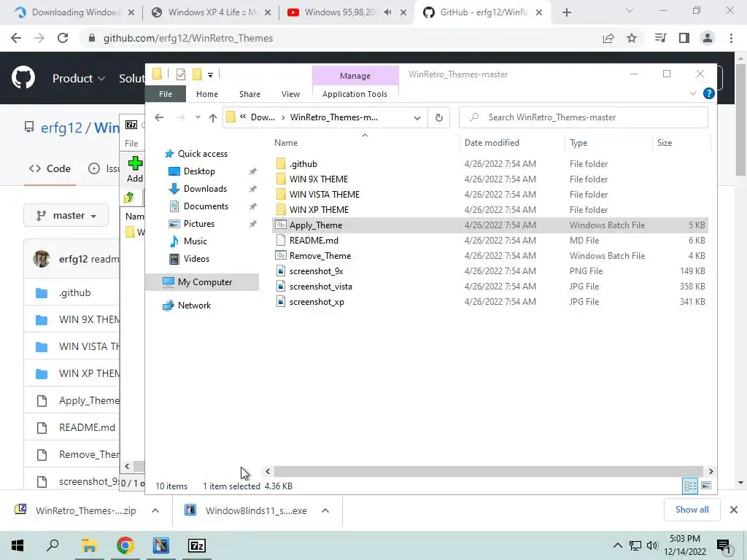Show hidden system tray icons
Viewport: 747px width, 560px height.
(x=617, y=545)
